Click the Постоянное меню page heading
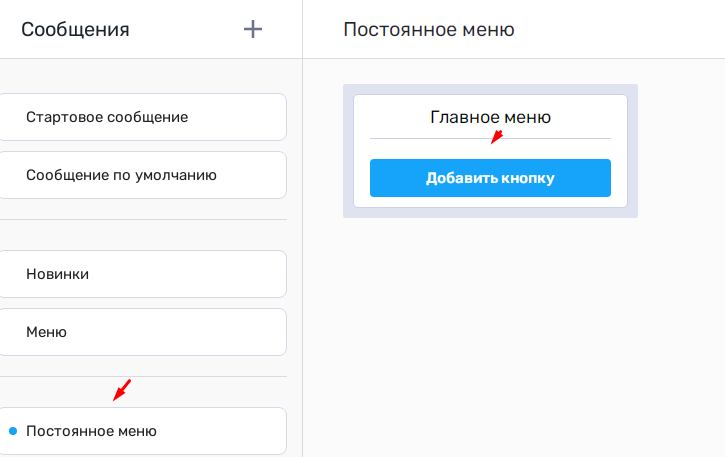The height and width of the screenshot is (457, 725). click(x=429, y=29)
